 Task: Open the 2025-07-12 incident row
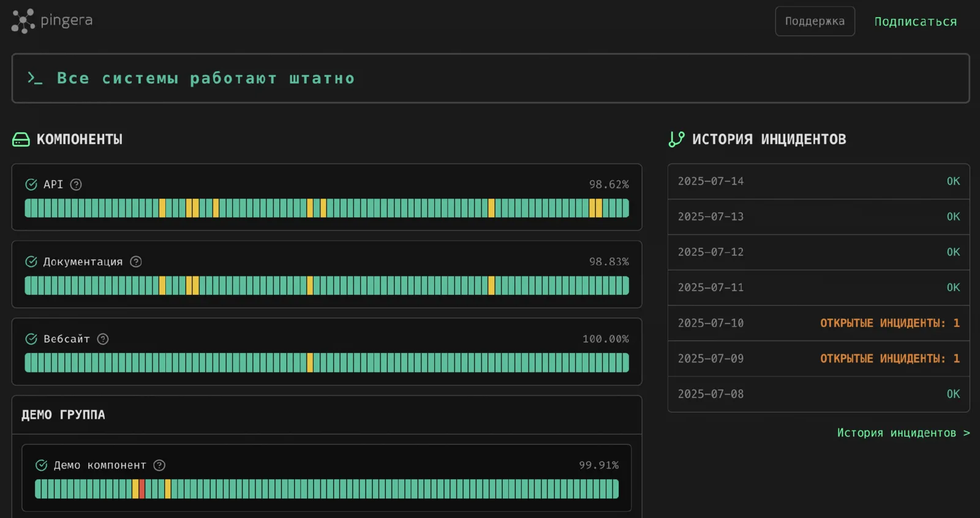coord(818,253)
